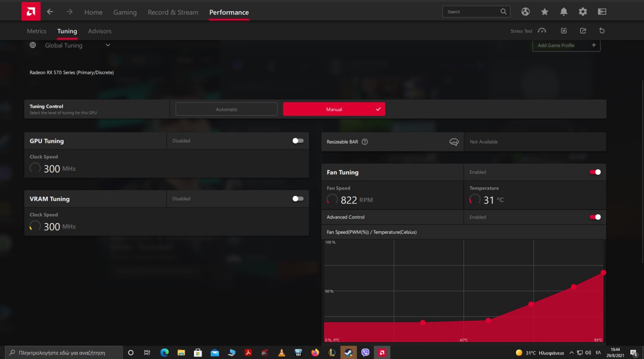Turn off Advanced Control toggle
644x359 pixels.
pos(595,217)
